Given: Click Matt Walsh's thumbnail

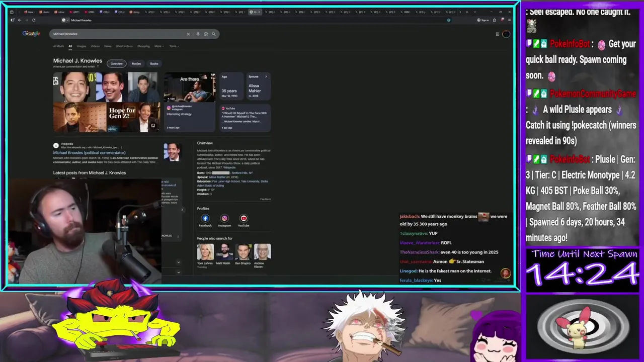Looking at the screenshot, I should tap(224, 252).
